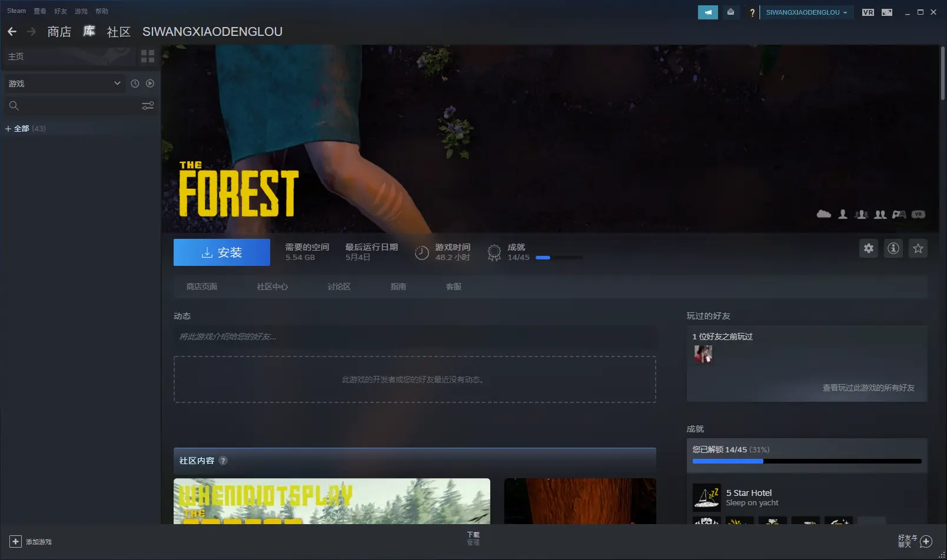Expand the 游戏 filter dropdown
This screenshot has width=947, height=560.
tap(64, 84)
